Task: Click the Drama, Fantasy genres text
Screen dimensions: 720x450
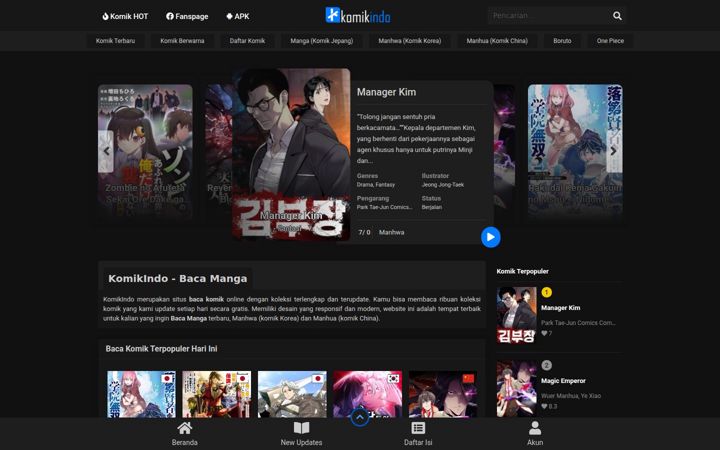Action: [x=376, y=185]
